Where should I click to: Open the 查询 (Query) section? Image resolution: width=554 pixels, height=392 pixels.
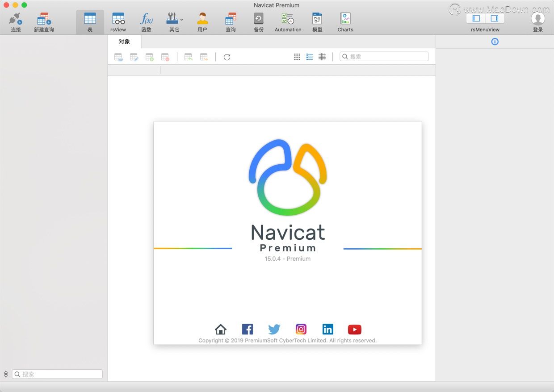tap(231, 22)
